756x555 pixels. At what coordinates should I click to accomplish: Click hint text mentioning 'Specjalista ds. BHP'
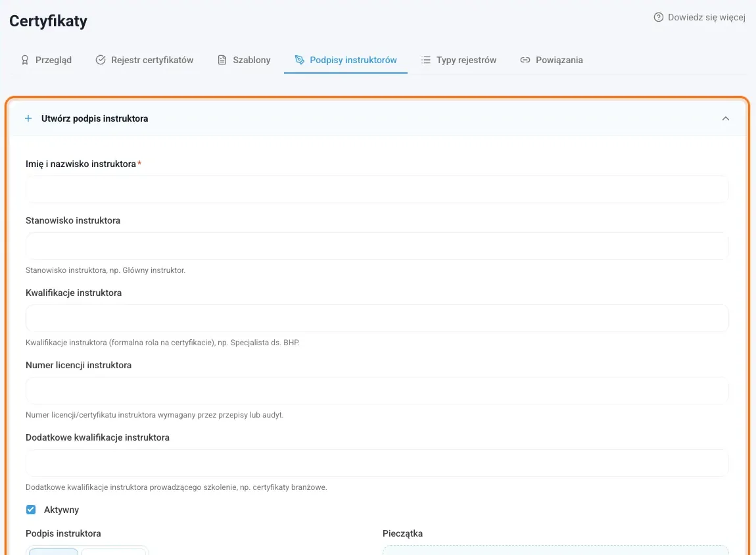click(x=162, y=343)
